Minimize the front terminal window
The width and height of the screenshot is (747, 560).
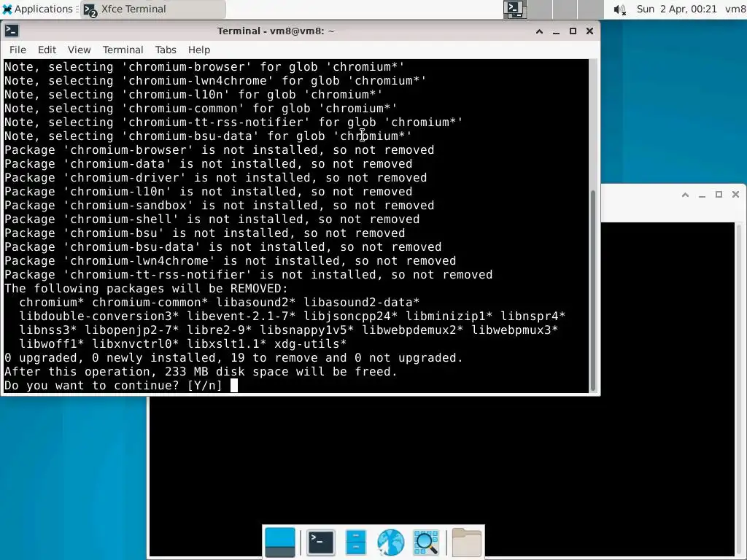pos(556,31)
